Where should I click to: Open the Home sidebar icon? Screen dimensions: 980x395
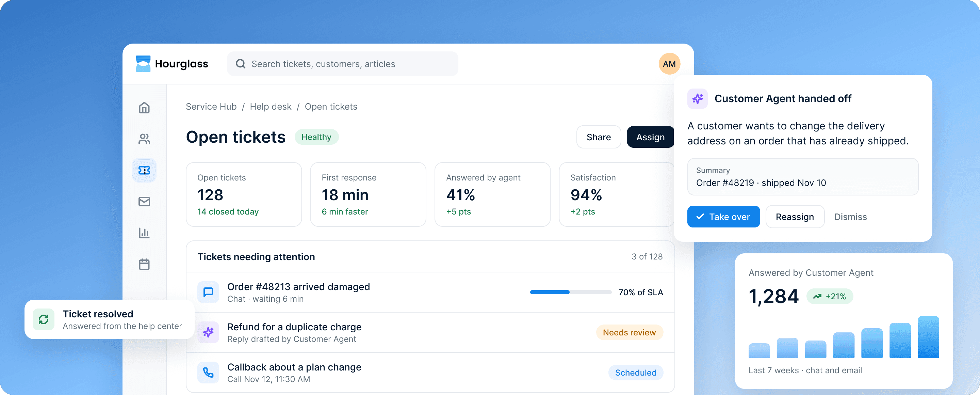click(144, 108)
